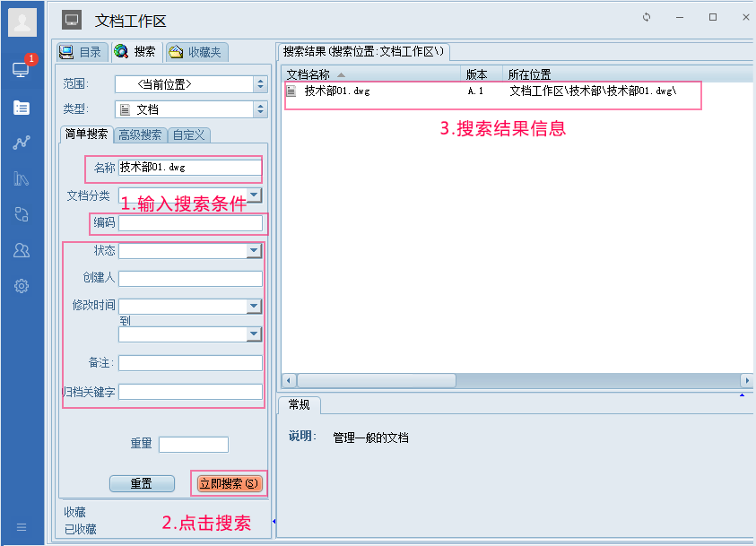
Task: Click the library/bookshelf icon in sidebar
Action: pyautogui.click(x=20, y=178)
